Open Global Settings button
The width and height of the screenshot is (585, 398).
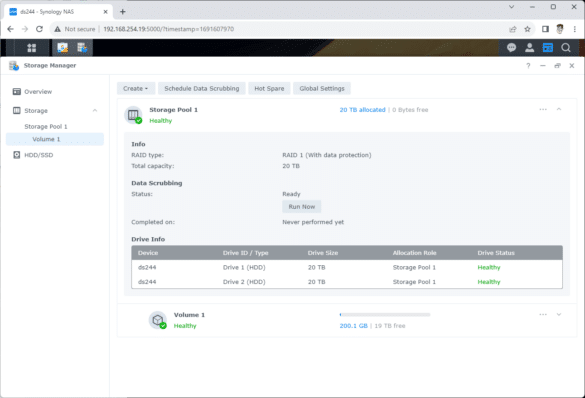[322, 88]
